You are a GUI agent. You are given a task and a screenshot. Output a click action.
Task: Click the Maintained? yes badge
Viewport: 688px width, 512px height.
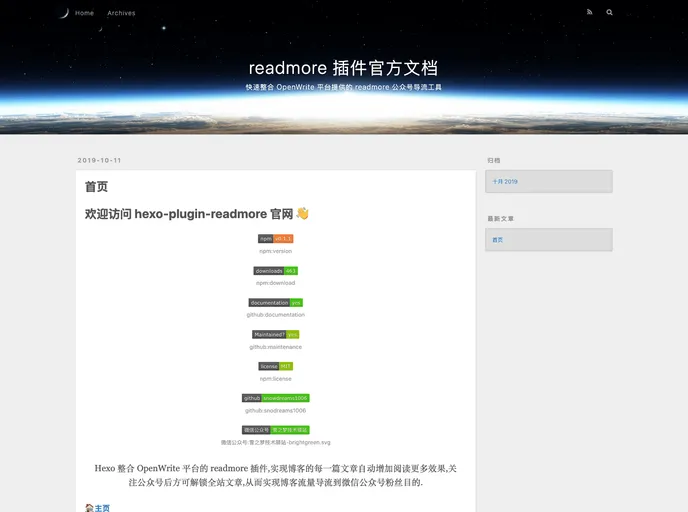click(276, 334)
